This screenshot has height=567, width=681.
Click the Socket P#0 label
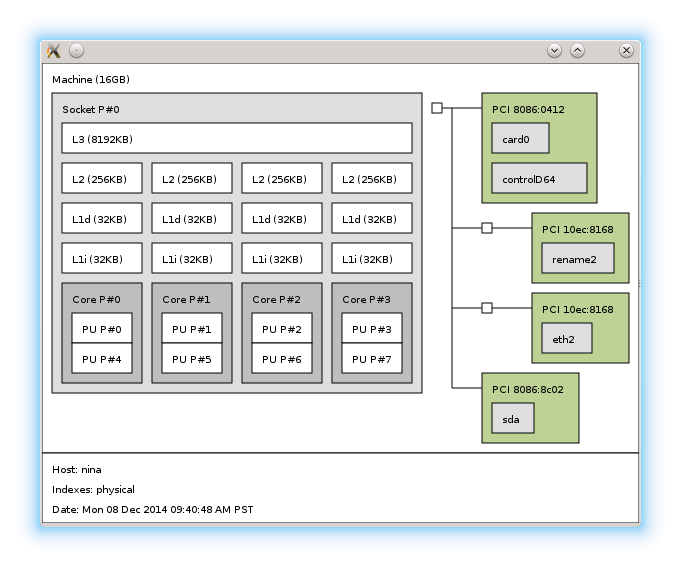point(91,109)
